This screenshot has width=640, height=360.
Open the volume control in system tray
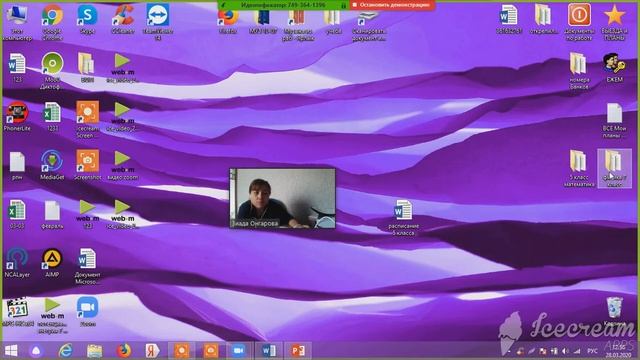pos(565,351)
